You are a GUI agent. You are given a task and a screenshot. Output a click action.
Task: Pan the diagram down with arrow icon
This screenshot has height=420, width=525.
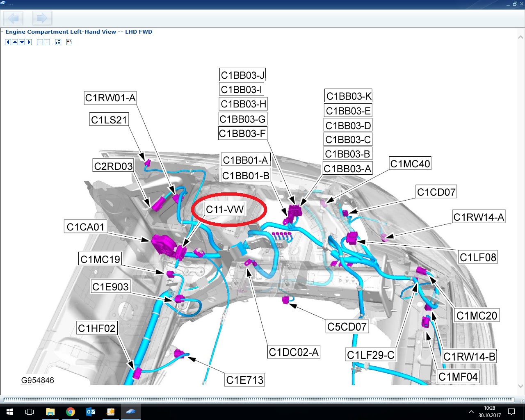(22, 42)
